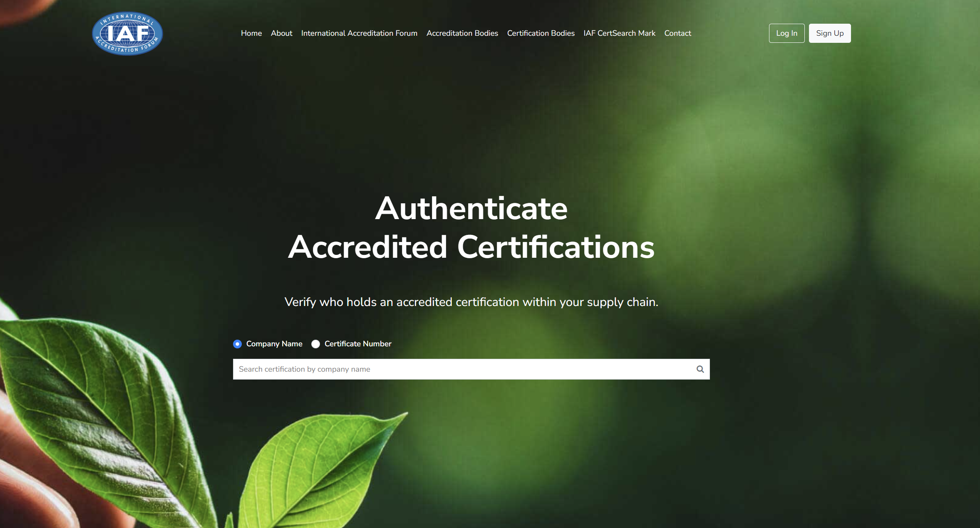
Task: Go to International Accreditation Forum page
Action: click(x=359, y=33)
